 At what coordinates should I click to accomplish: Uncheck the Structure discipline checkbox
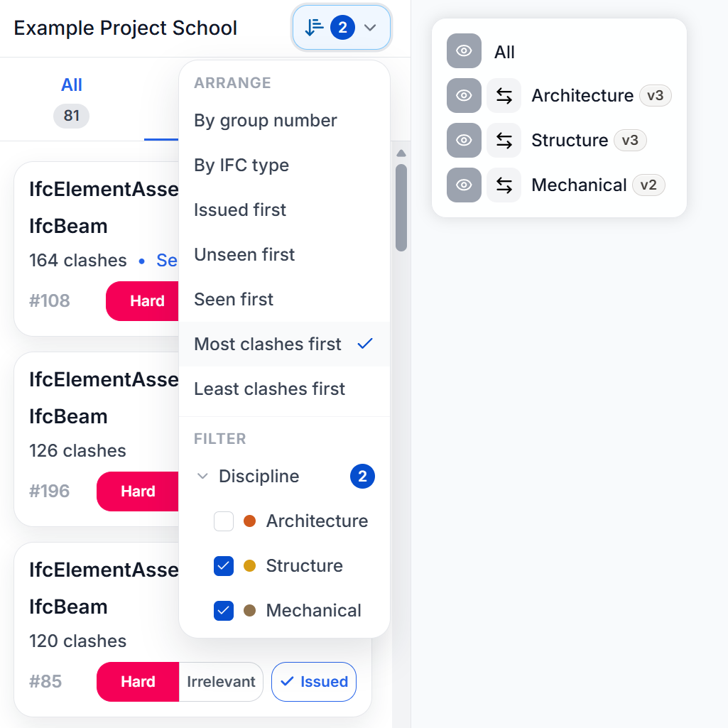coord(224,566)
